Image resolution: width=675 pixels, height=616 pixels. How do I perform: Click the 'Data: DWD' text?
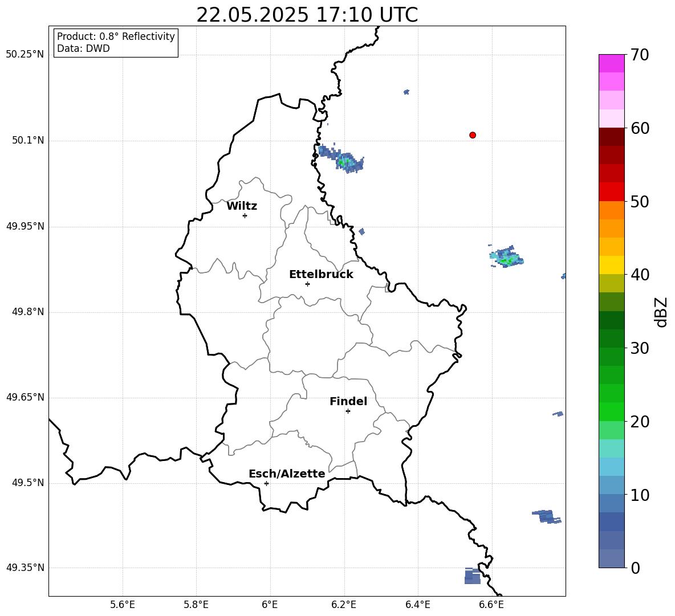click(83, 48)
